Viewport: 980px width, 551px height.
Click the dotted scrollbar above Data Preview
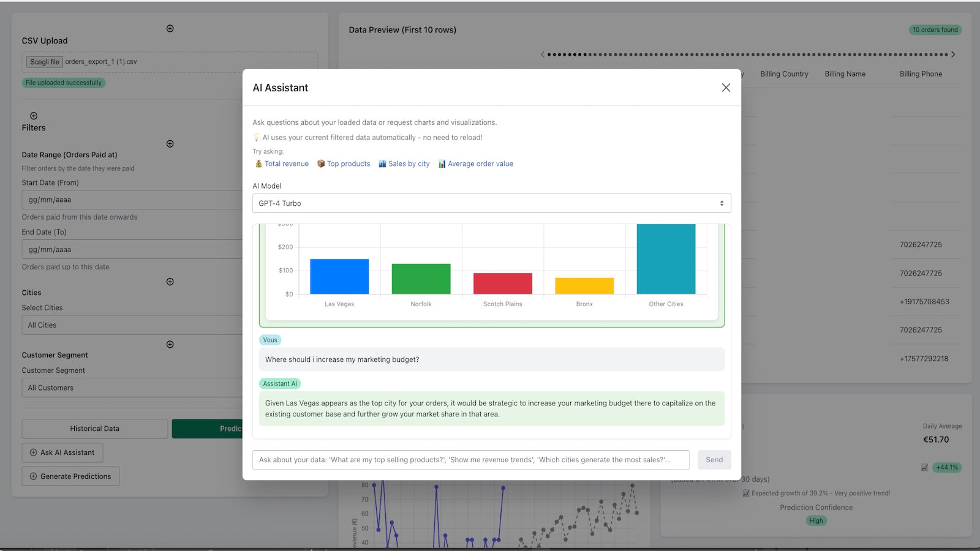747,54
